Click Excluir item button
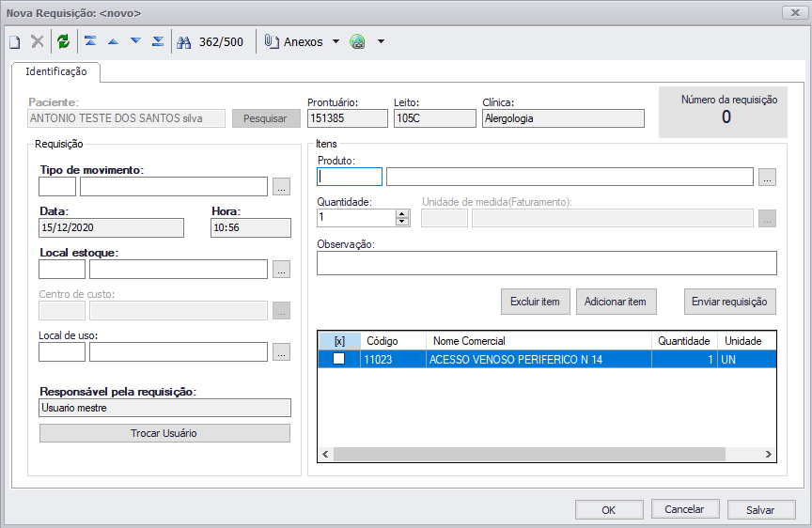The width and height of the screenshot is (812, 528). pyautogui.click(x=536, y=302)
